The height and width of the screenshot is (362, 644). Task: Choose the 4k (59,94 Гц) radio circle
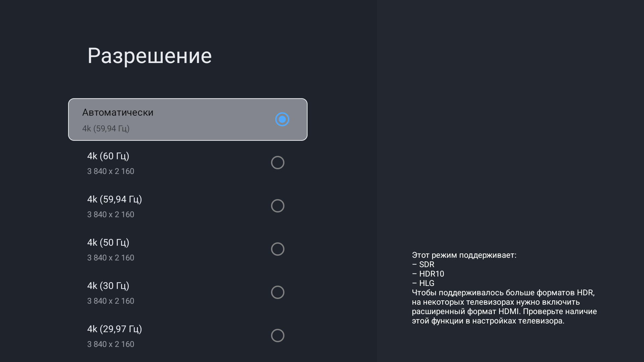tap(278, 206)
